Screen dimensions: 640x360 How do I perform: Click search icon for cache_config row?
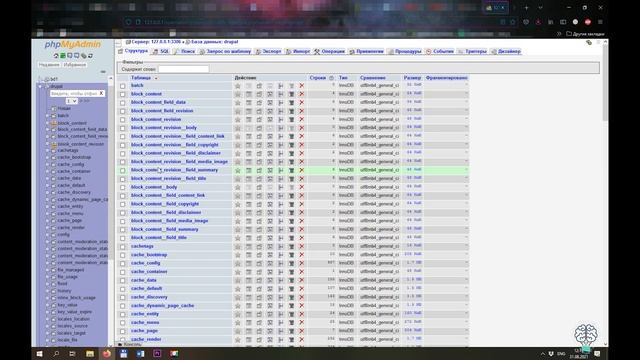point(270,263)
